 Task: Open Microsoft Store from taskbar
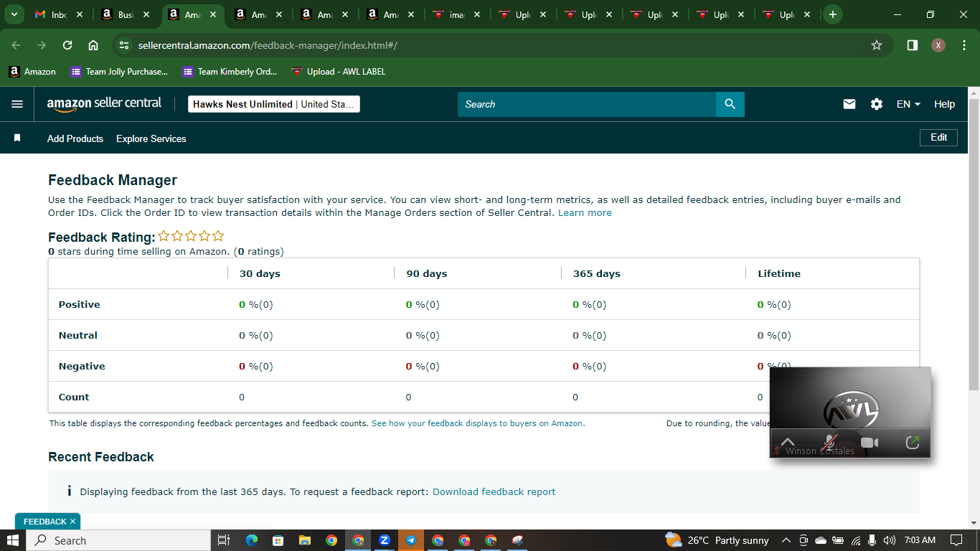pos(278,540)
